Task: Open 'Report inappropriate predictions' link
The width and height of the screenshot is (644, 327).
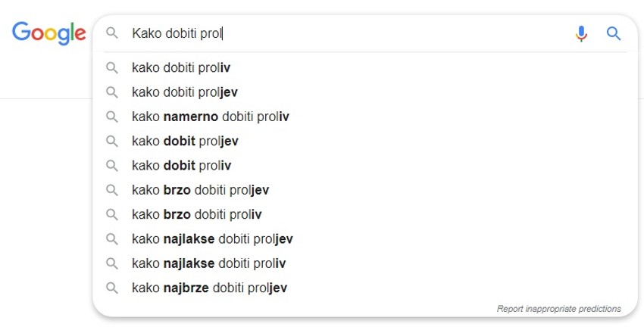Action: [558, 309]
